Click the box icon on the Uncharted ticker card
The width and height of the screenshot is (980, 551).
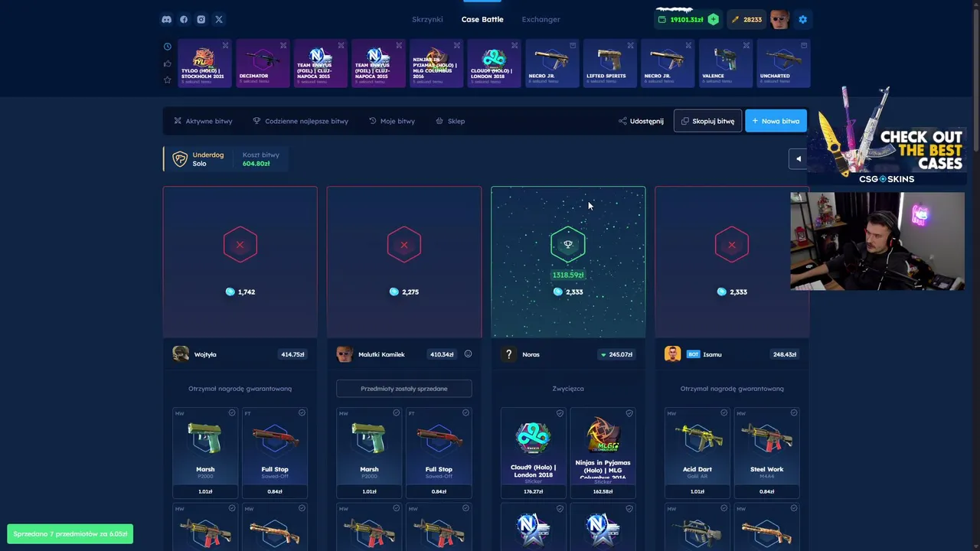pyautogui.click(x=804, y=46)
